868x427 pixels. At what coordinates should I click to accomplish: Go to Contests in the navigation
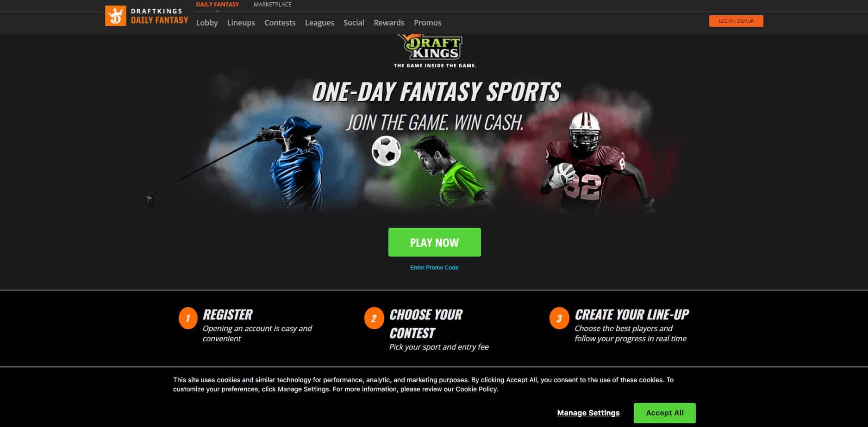280,23
